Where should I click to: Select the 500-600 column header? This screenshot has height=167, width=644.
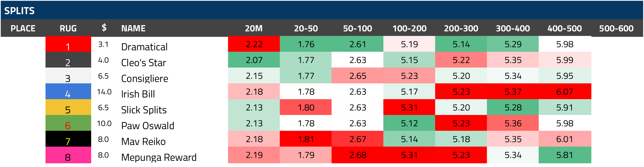pyautogui.click(x=616, y=28)
